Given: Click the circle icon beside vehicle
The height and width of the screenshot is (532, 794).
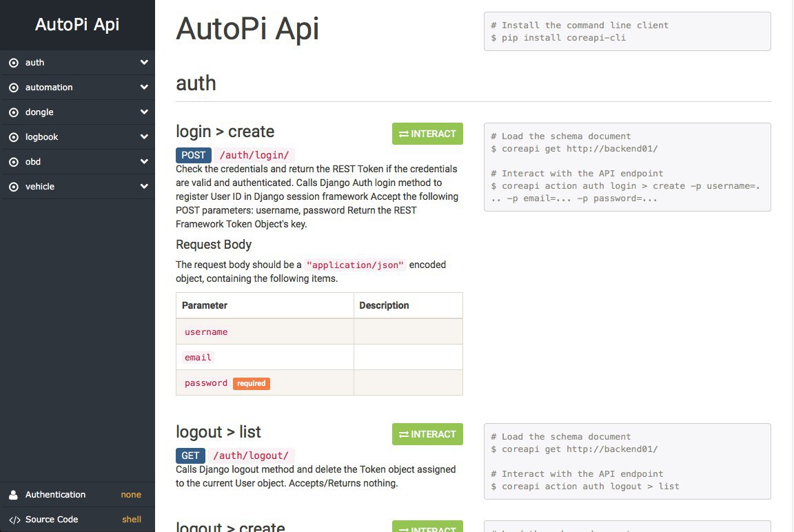Looking at the screenshot, I should pyautogui.click(x=14, y=187).
